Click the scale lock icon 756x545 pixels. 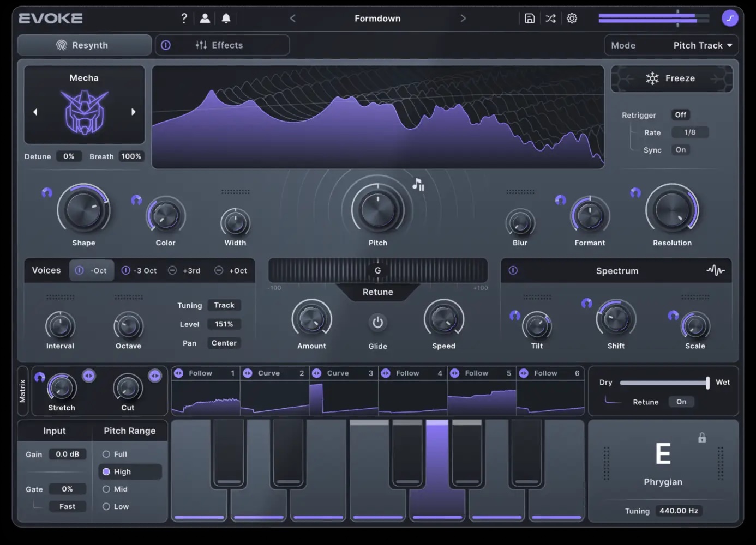coord(702,438)
